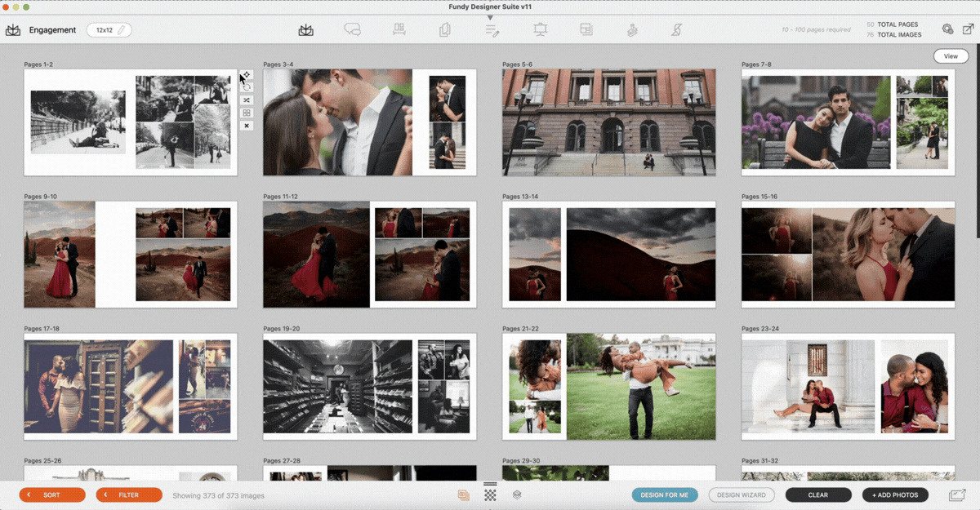Click the 'Pages 31-32' label
The height and width of the screenshot is (510, 980).
[760, 461]
